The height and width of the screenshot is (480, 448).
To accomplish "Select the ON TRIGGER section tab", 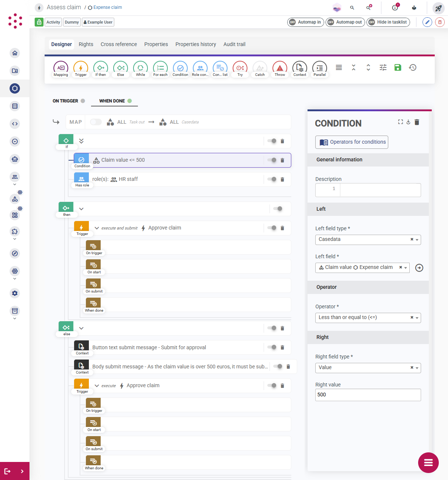I will click(x=69, y=101).
